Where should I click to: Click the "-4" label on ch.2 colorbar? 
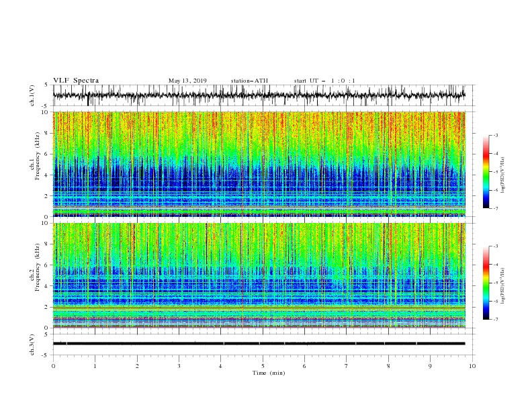495,265
